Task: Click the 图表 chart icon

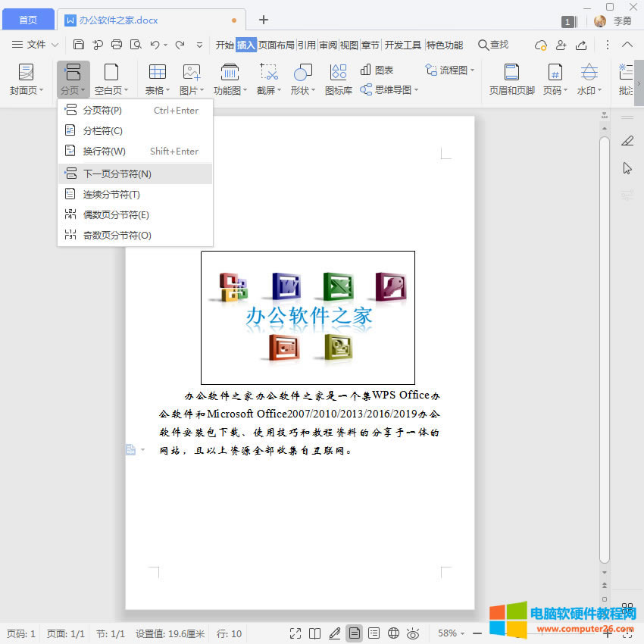Action: [x=377, y=70]
